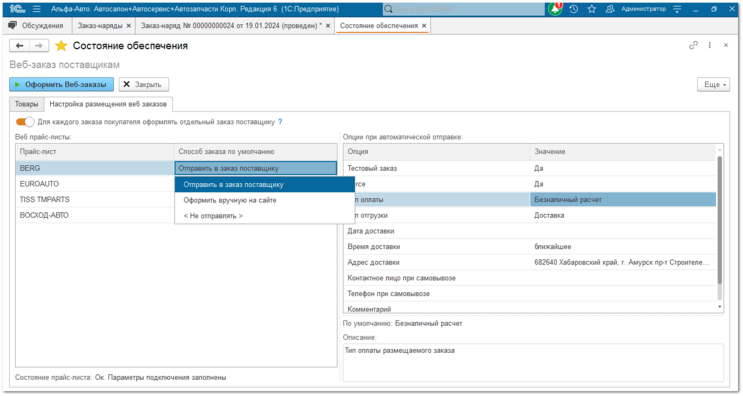Screen dimensions: 743x396
Task: Go forward with the right arrow
Action: (x=39, y=45)
